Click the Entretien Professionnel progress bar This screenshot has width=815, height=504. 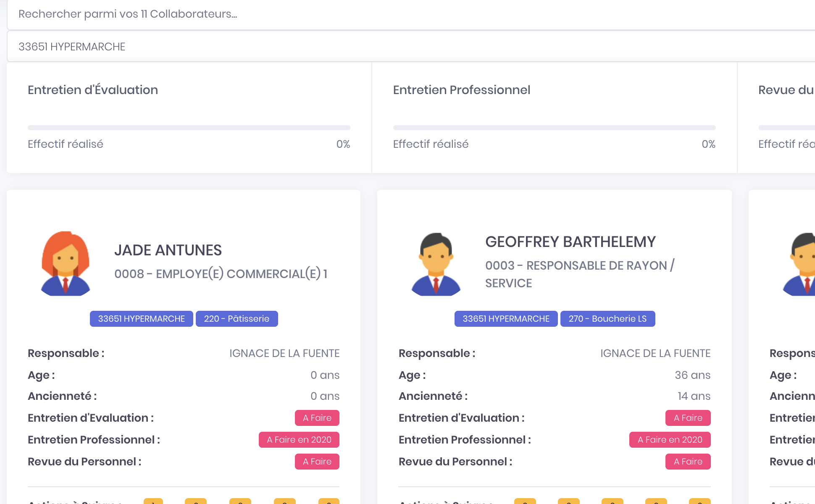(554, 128)
